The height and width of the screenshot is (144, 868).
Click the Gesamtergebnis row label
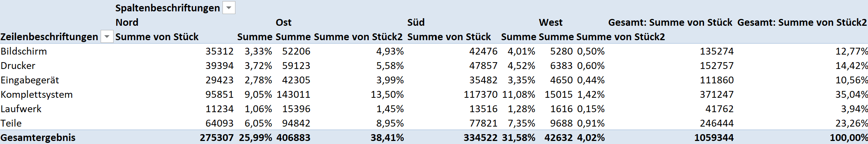(38, 138)
